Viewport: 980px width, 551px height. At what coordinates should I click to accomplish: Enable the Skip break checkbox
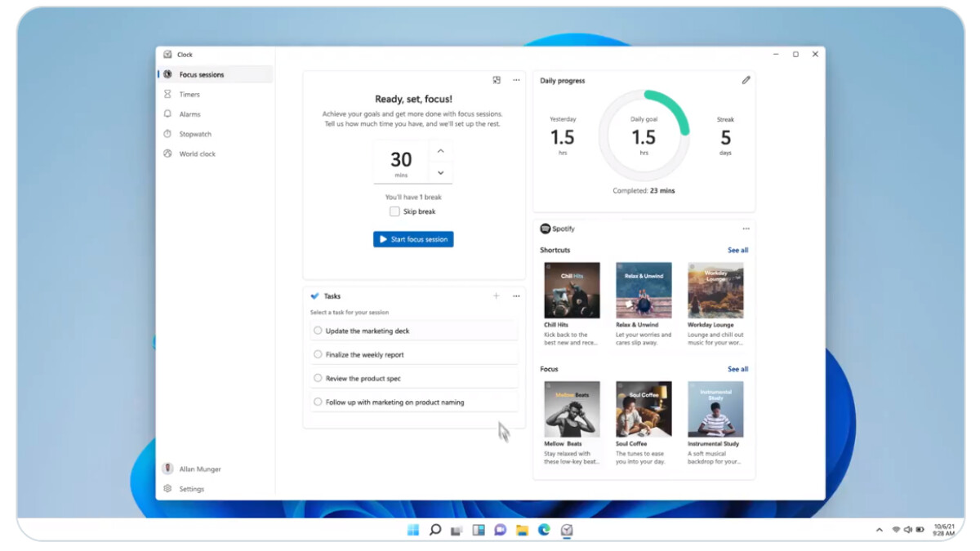(394, 211)
